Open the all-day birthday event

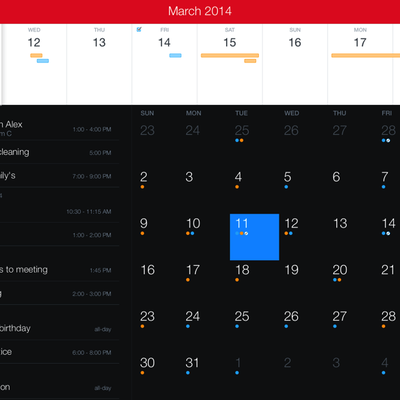(59, 329)
